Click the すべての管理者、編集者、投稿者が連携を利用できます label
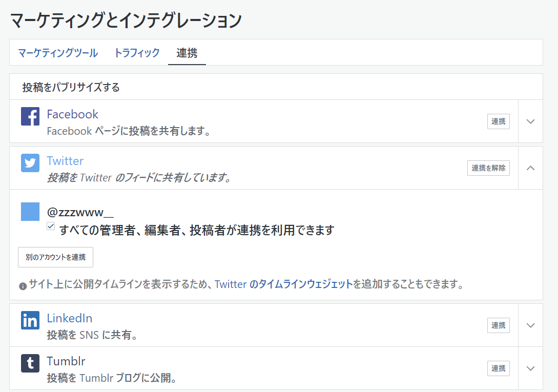 (x=197, y=230)
